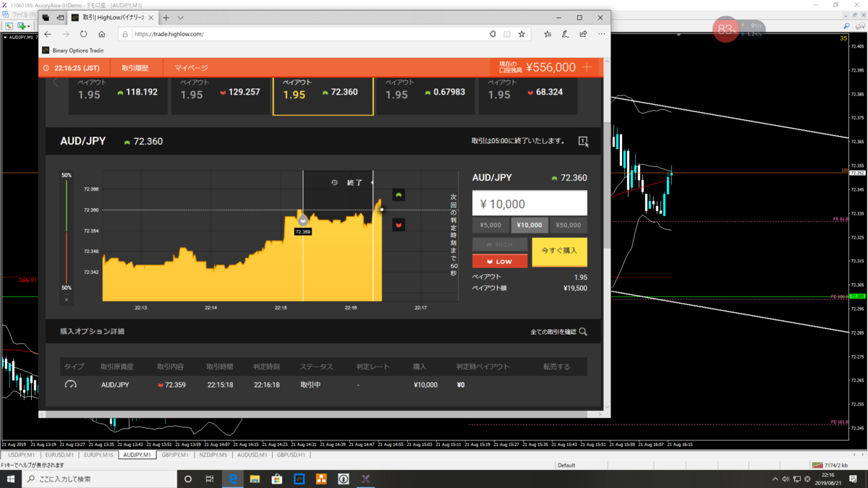The height and width of the screenshot is (488, 868).
Task: Expand the browser tab list chevron
Action: [181, 17]
